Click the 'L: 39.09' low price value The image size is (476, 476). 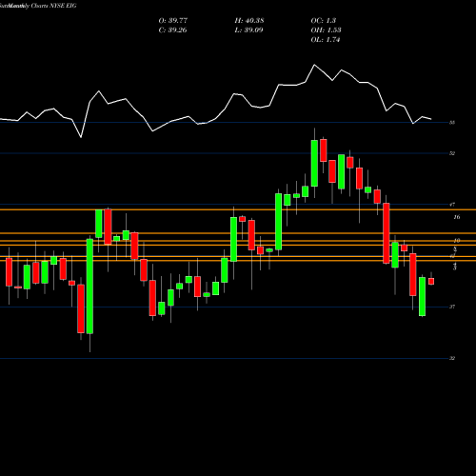248,30
